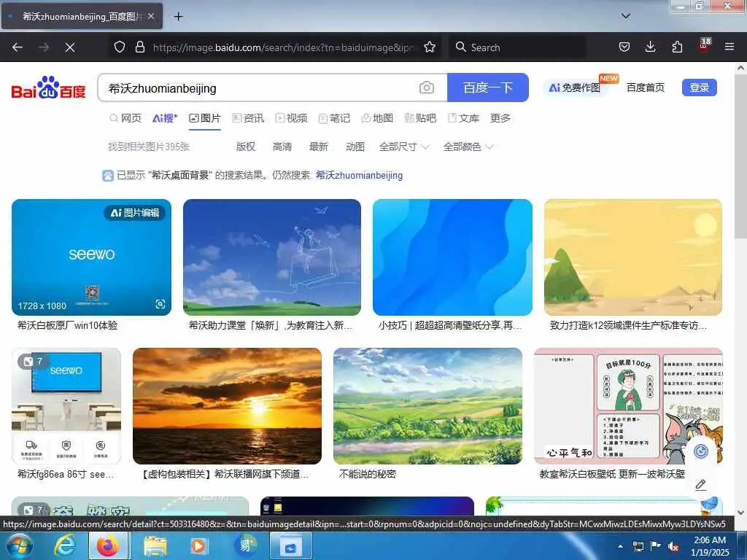Click the camera image-search icon
The width and height of the screenshot is (747, 560).
[x=426, y=87]
